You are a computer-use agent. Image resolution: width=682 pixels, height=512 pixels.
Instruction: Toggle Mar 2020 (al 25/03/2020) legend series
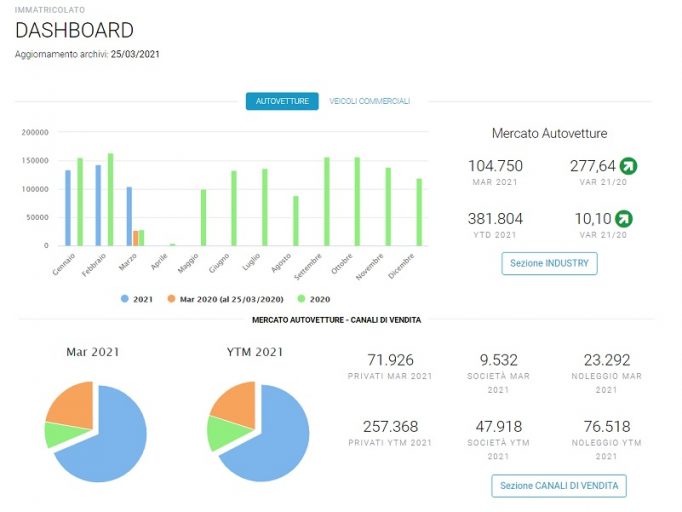point(225,299)
